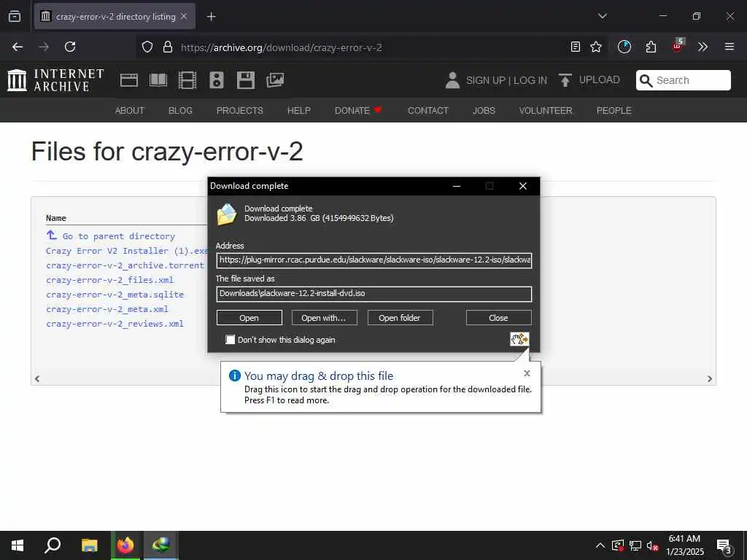The width and height of the screenshot is (747, 560).
Task: Open the VOLUNTEER menu item
Action: [546, 111]
